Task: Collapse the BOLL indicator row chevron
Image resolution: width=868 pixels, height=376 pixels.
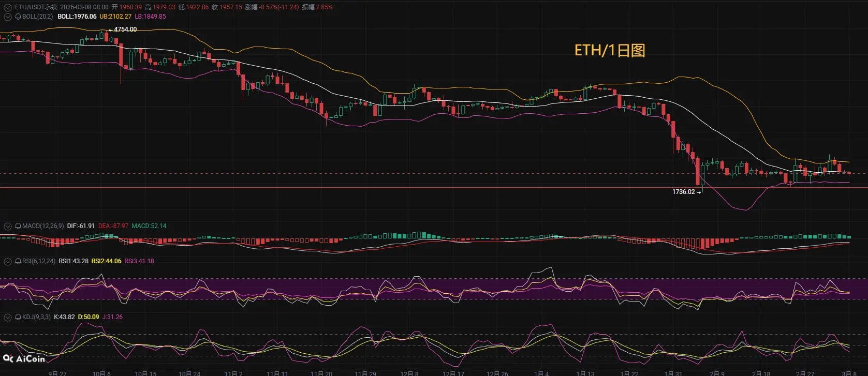Action: pyautogui.click(x=8, y=17)
